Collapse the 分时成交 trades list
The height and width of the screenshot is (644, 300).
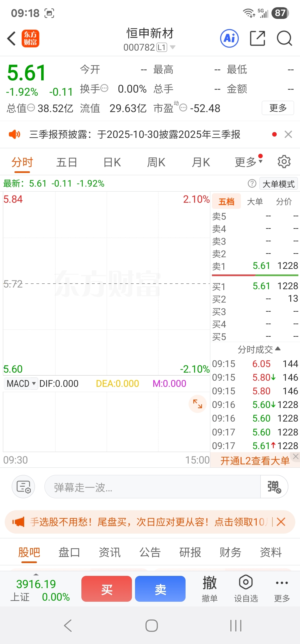[x=259, y=349]
